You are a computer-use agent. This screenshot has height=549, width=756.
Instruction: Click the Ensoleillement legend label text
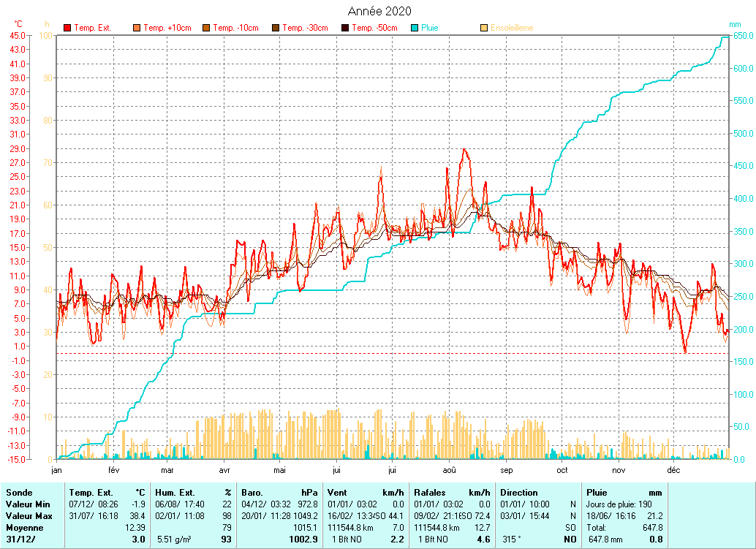512,28
